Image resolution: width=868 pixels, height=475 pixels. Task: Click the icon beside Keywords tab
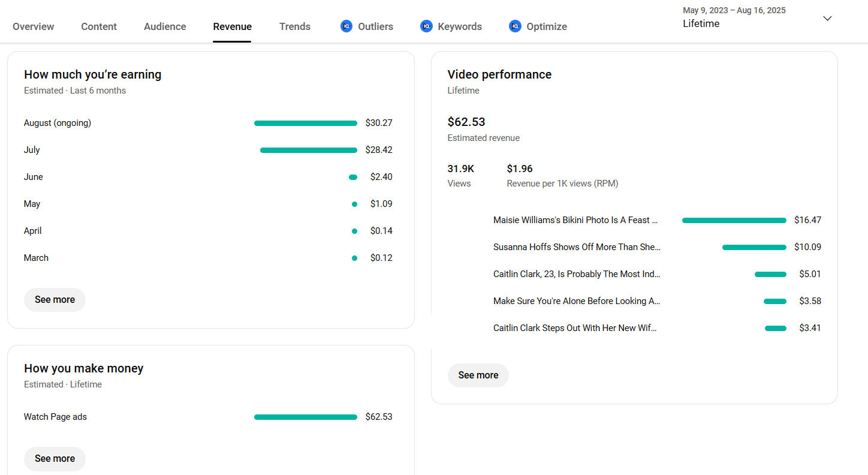(x=426, y=26)
